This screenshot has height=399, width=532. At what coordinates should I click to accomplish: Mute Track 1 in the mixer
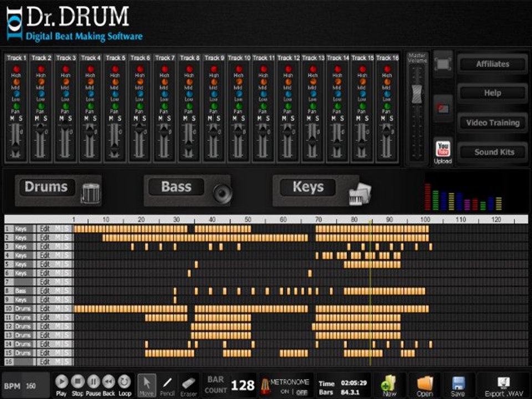pos(13,119)
